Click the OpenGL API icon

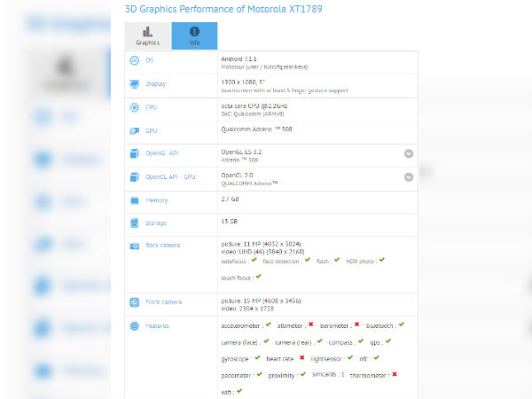[135, 153]
